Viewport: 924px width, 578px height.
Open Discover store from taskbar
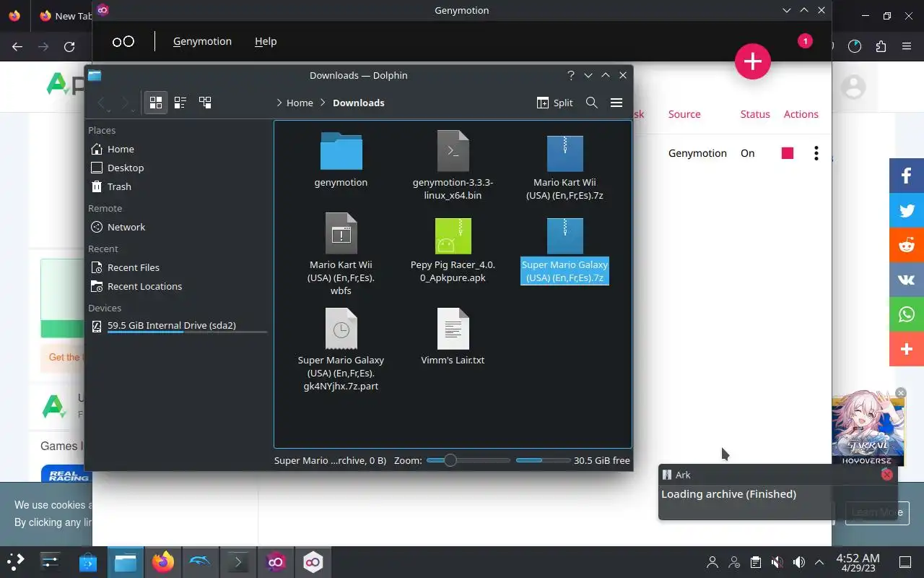click(x=88, y=561)
